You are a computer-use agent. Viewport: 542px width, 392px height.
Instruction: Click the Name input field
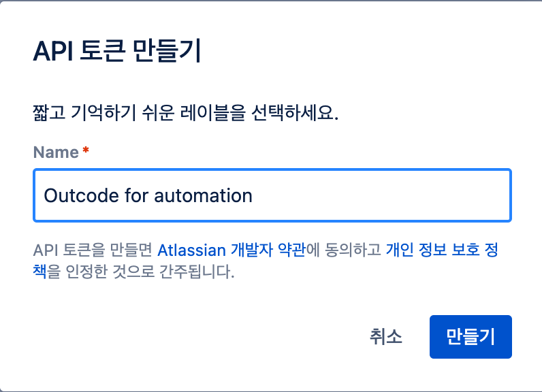pyautogui.click(x=272, y=196)
